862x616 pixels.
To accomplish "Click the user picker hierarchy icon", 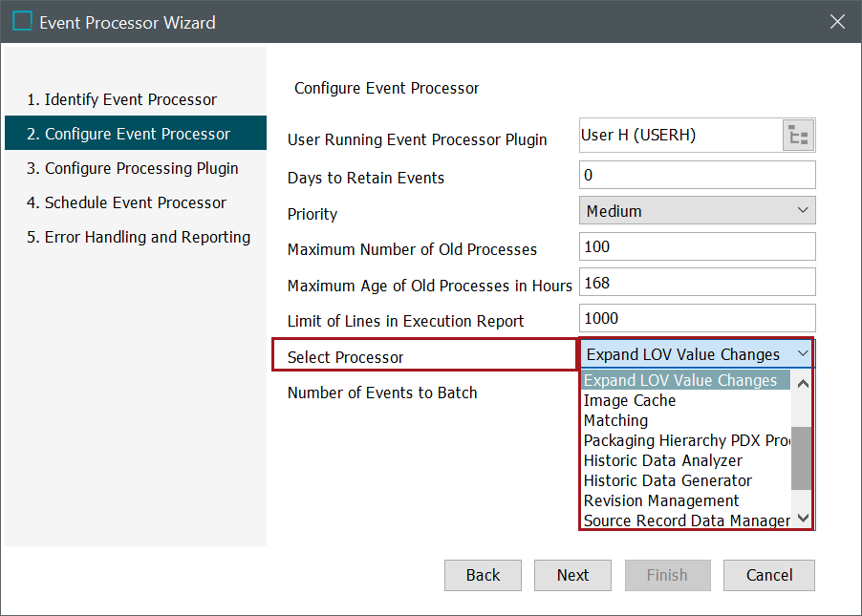I will click(x=799, y=137).
